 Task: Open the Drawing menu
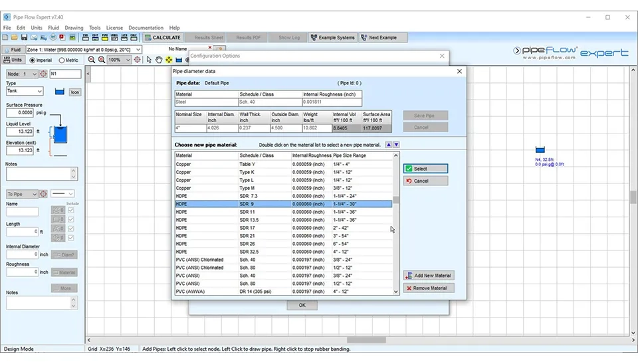tap(74, 28)
